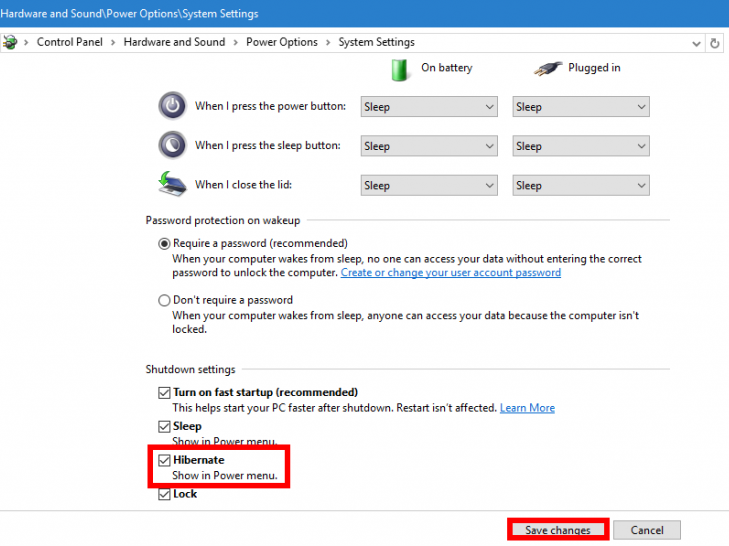Select Don't require a password option
729x546 pixels.
(164, 300)
